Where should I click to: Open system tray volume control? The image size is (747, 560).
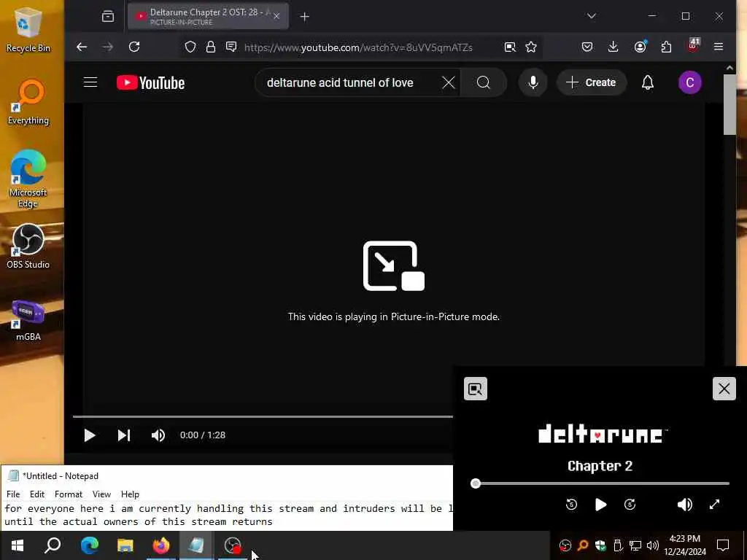[x=653, y=545]
